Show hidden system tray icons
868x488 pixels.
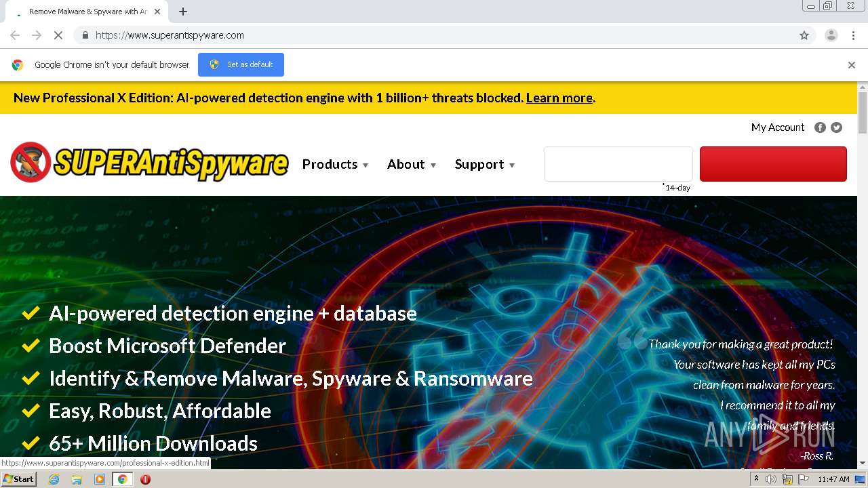(x=757, y=479)
